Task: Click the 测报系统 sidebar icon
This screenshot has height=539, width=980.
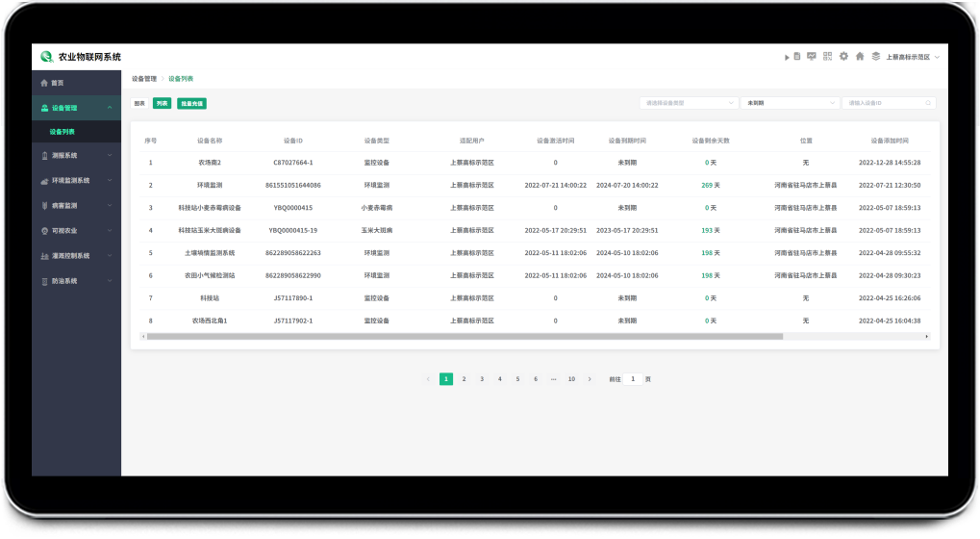Action: click(44, 156)
